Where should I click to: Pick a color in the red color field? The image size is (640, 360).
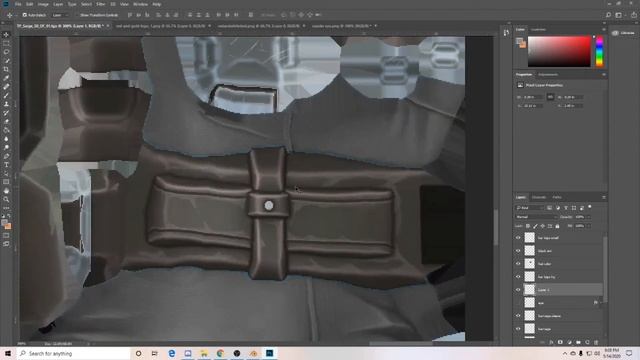point(559,51)
